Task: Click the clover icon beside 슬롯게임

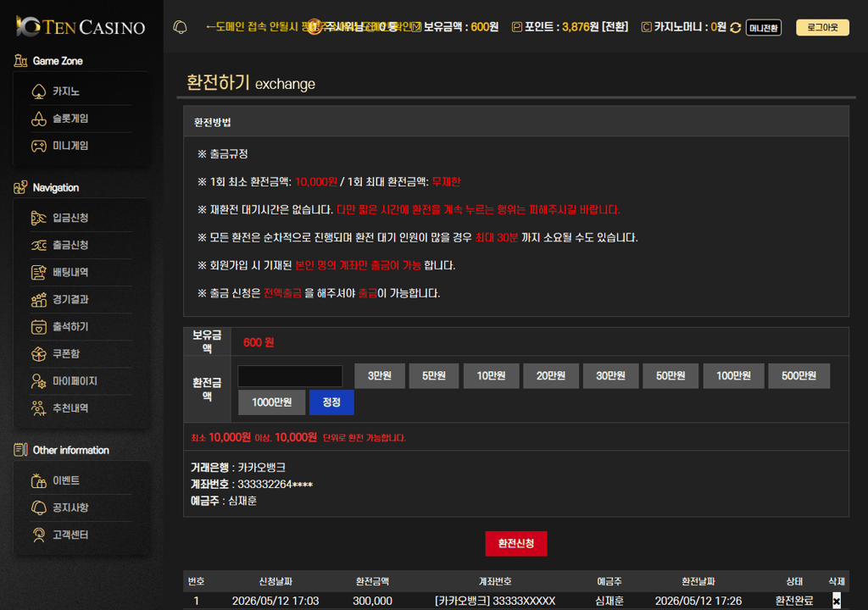Action: click(39, 119)
